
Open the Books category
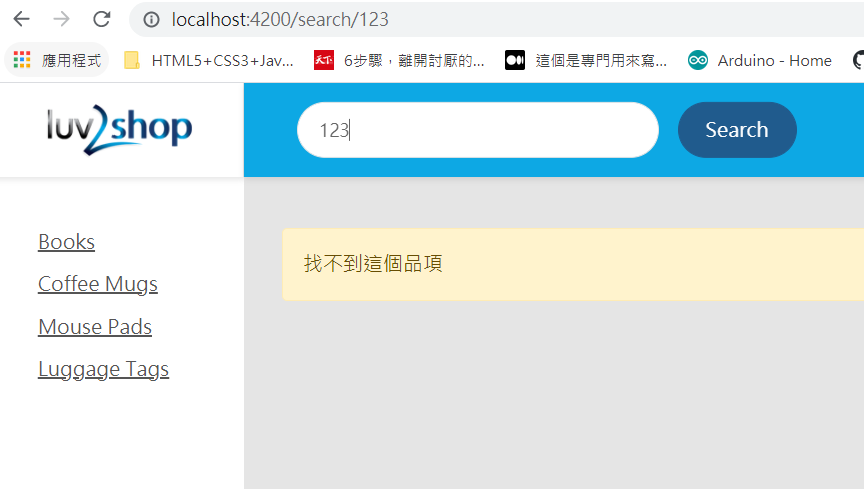pos(66,242)
